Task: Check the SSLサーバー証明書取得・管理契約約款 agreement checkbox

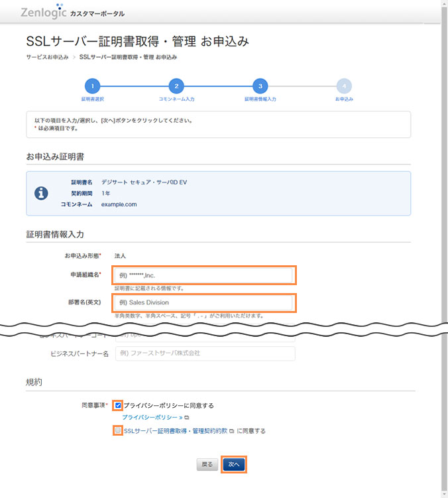Action: [x=118, y=430]
